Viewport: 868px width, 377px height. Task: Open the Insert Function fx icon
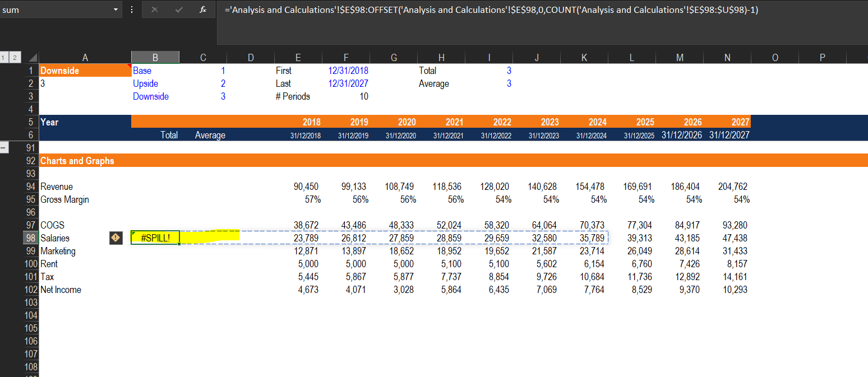pyautogui.click(x=204, y=10)
